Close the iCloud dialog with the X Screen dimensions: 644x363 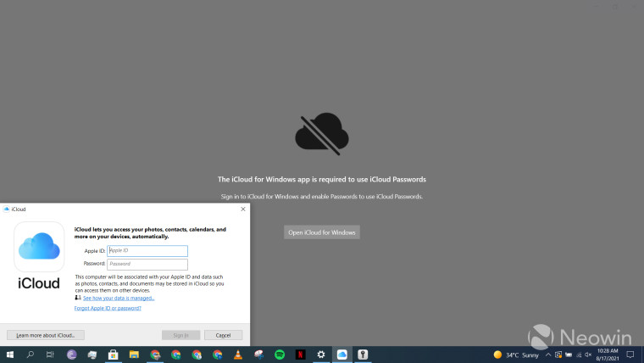point(242,209)
